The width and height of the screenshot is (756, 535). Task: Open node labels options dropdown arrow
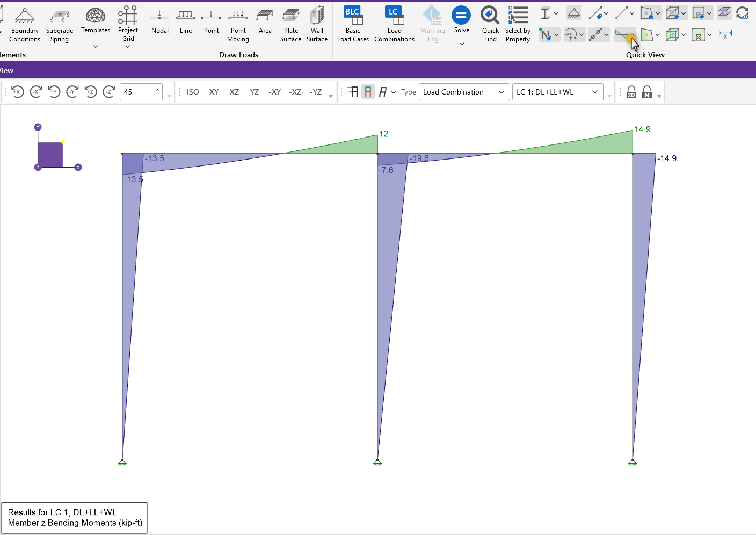556,35
